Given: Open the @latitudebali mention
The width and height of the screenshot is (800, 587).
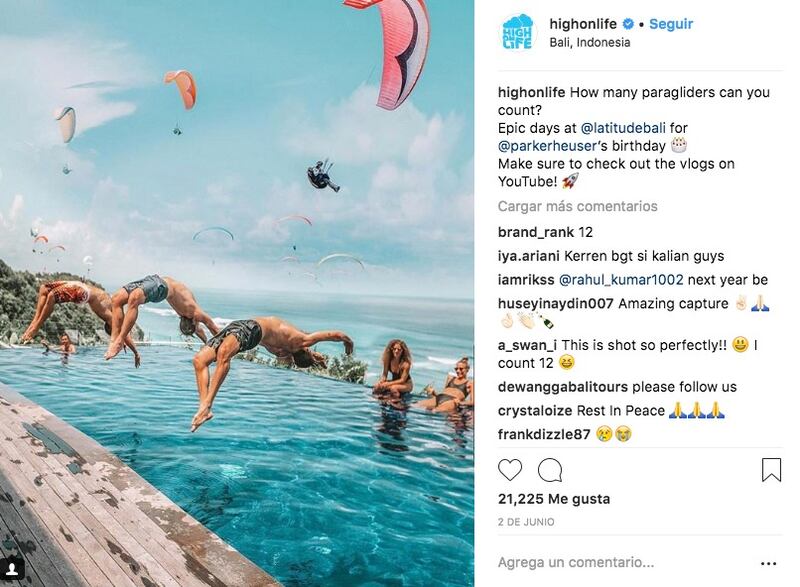Looking at the screenshot, I should pos(623,128).
